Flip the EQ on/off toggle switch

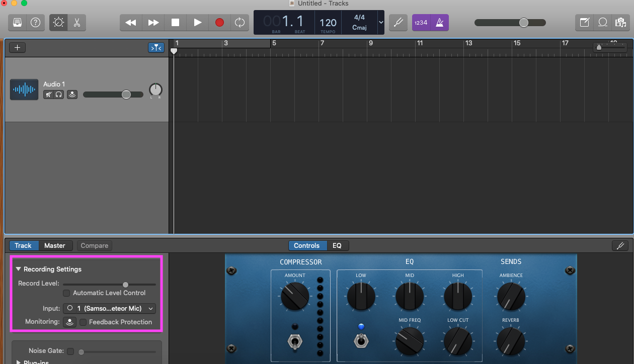click(x=360, y=341)
